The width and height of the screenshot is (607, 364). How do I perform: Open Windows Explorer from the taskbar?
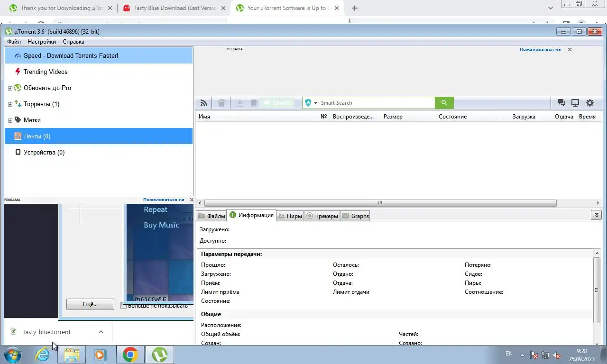72,355
